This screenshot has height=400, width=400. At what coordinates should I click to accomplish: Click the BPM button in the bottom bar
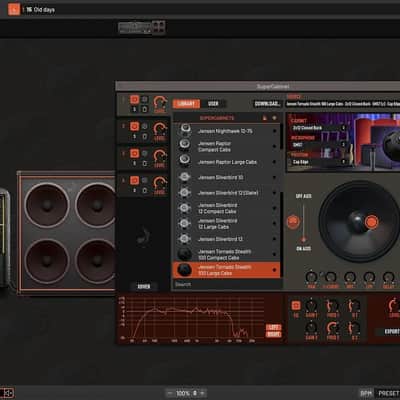click(366, 394)
